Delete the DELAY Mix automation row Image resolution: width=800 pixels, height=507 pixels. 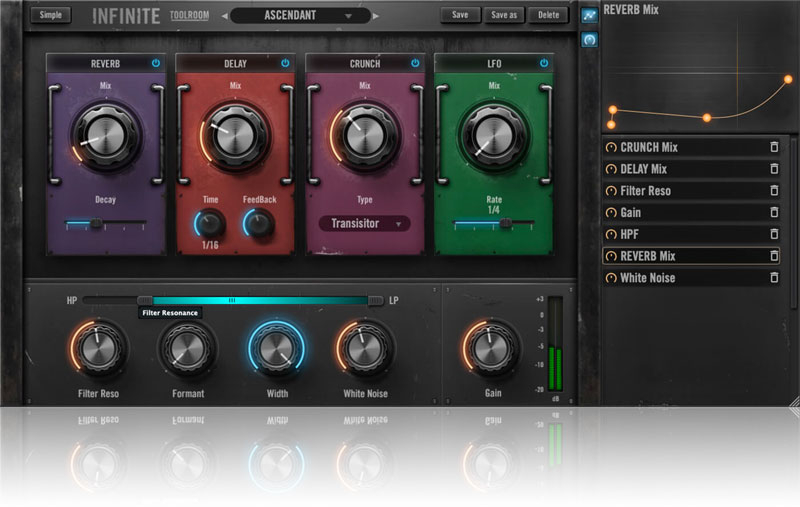tap(774, 169)
